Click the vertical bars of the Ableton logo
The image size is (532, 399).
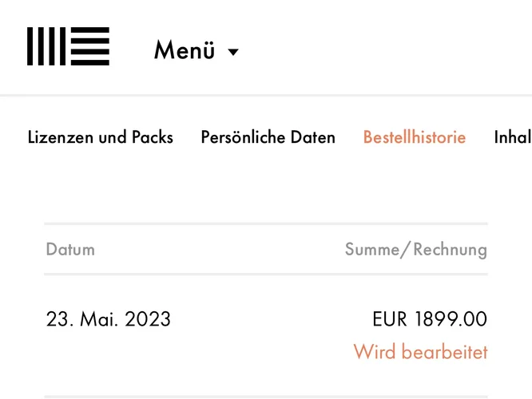click(x=46, y=46)
